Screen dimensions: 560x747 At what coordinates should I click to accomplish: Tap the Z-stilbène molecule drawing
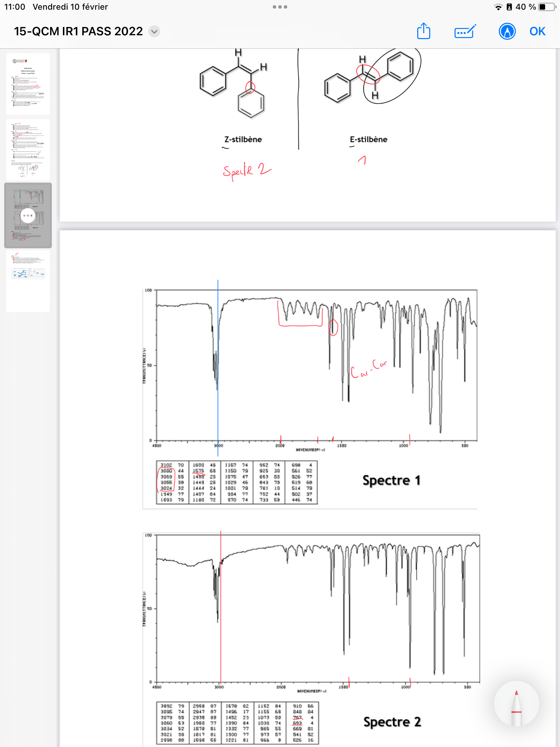[233, 84]
